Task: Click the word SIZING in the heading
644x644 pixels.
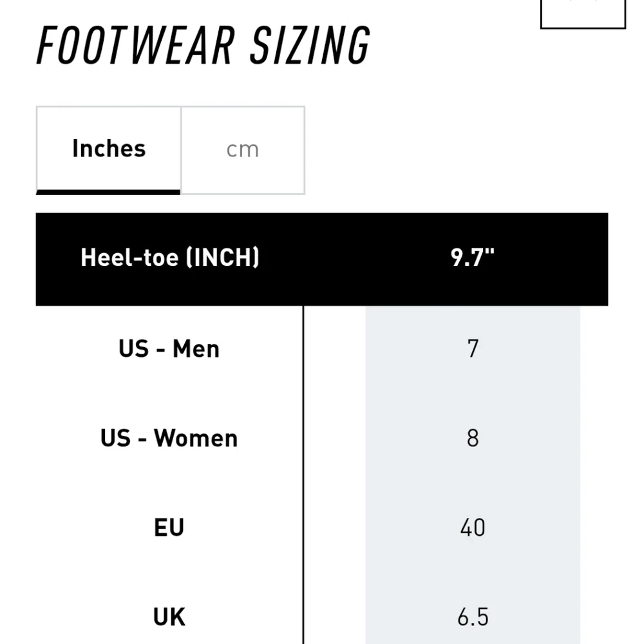Action: click(x=310, y=46)
